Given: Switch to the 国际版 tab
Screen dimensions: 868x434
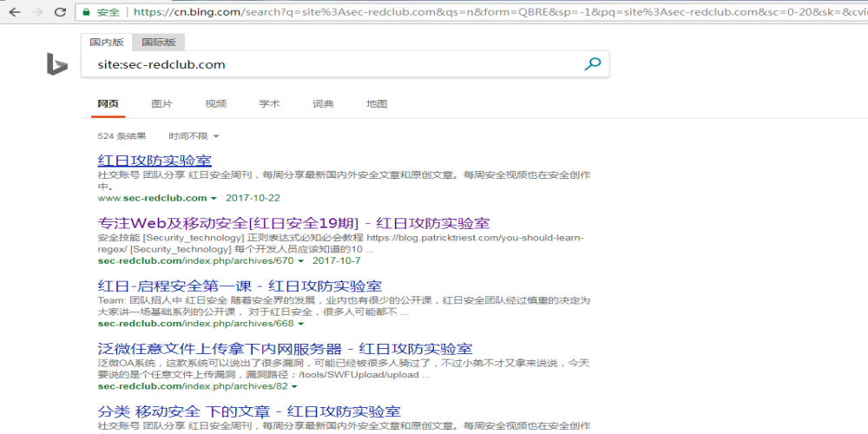Looking at the screenshot, I should click(x=159, y=42).
